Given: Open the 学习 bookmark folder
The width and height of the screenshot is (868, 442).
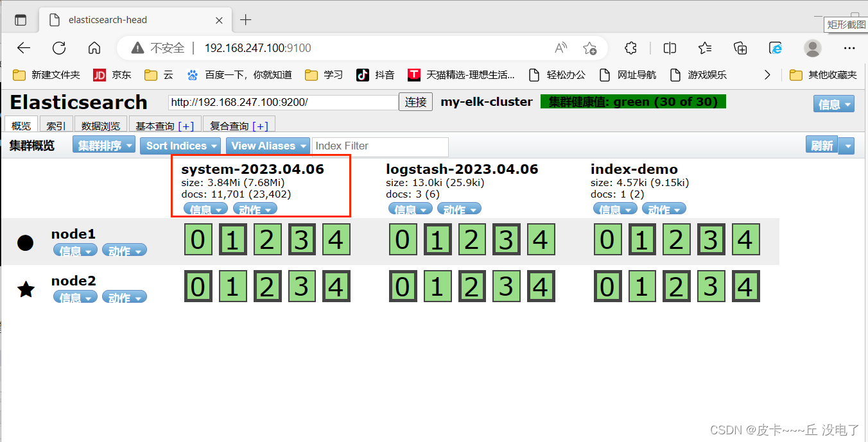Looking at the screenshot, I should coord(324,75).
